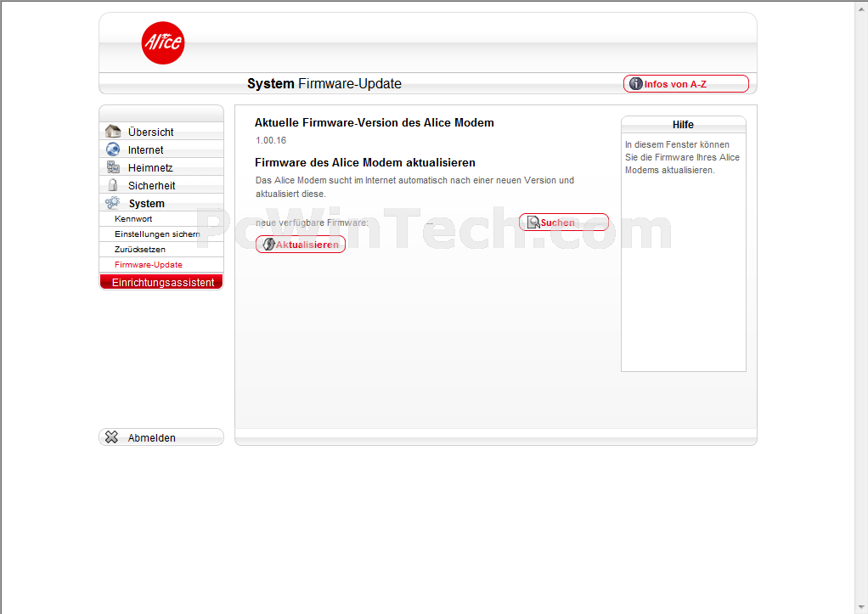Click the info icon in Infos von A-Z
868x614 pixels.
636,83
